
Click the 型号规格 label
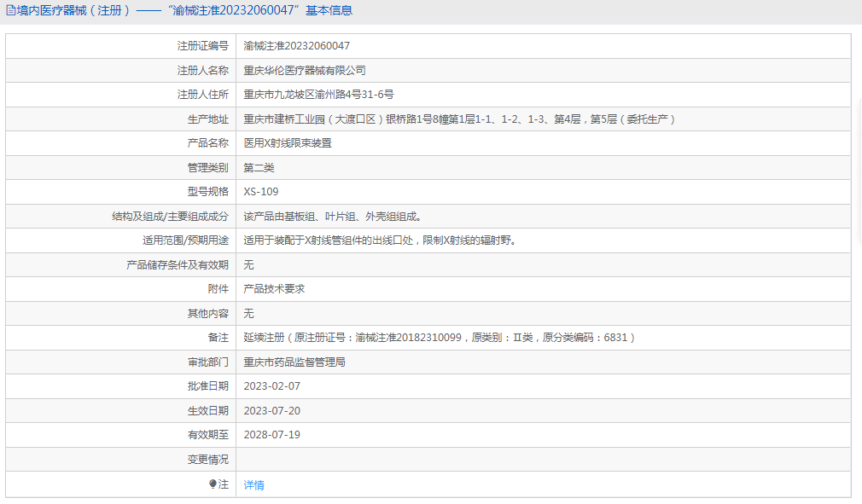point(207,192)
